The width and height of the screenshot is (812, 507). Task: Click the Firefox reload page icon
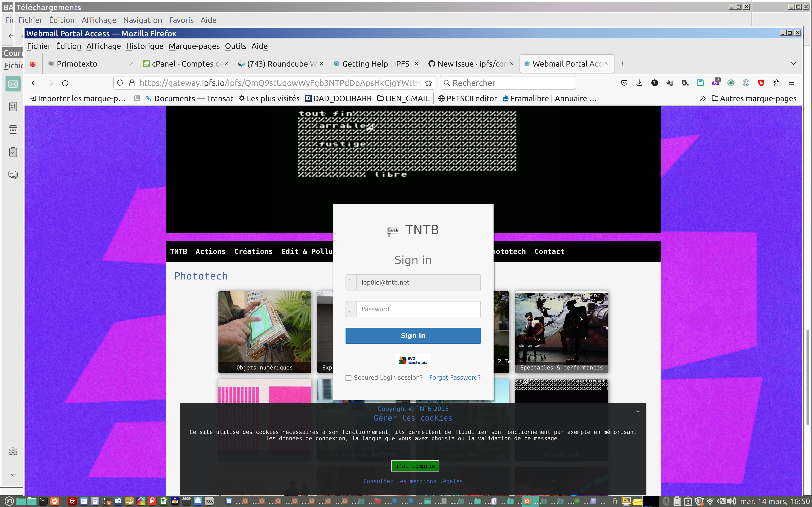pos(65,83)
